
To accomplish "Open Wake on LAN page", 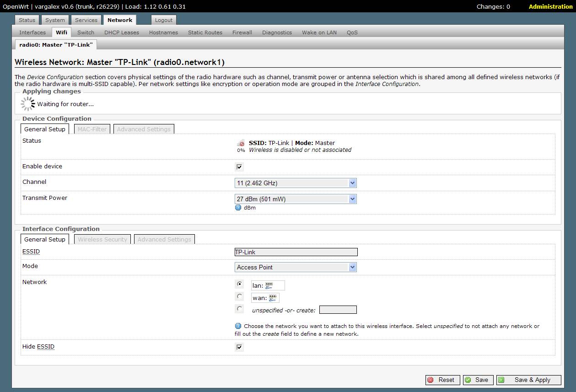I will [x=319, y=32].
